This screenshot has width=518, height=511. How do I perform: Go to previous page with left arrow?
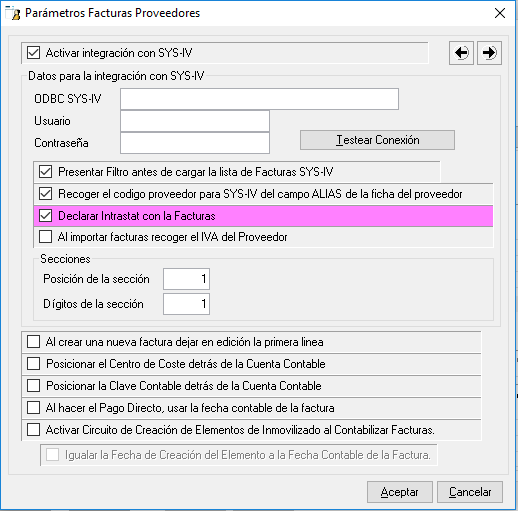(461, 53)
